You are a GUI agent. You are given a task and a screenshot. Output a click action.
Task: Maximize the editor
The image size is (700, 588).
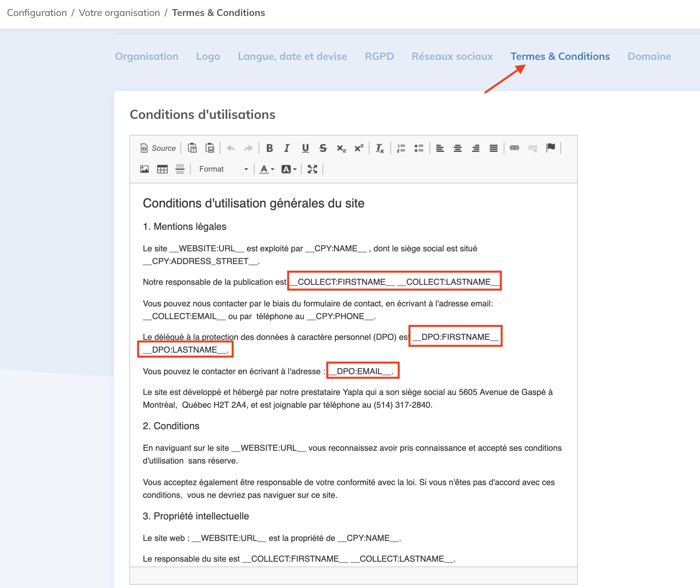[312, 169]
